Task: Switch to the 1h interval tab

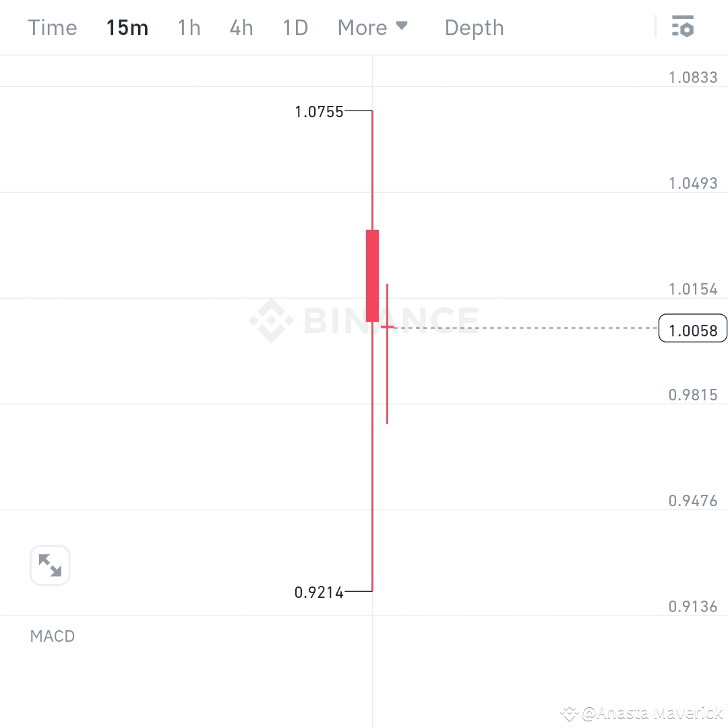Action: pyautogui.click(x=189, y=28)
